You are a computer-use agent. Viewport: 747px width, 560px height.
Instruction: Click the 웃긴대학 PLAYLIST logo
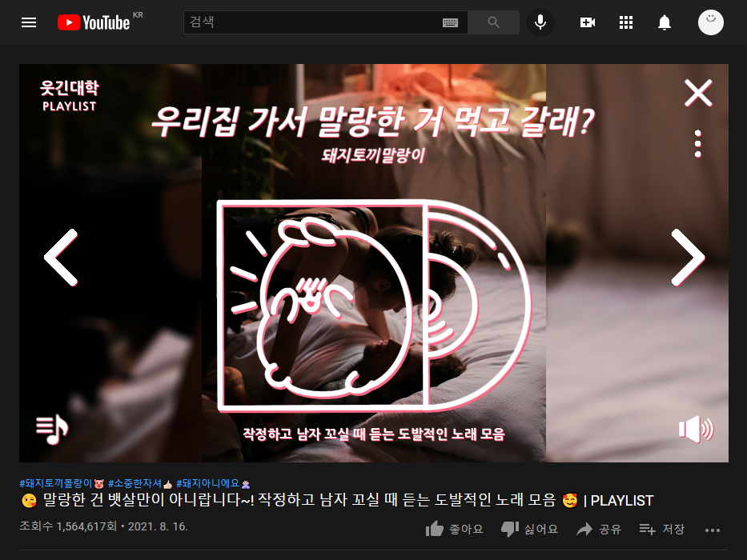click(70, 96)
